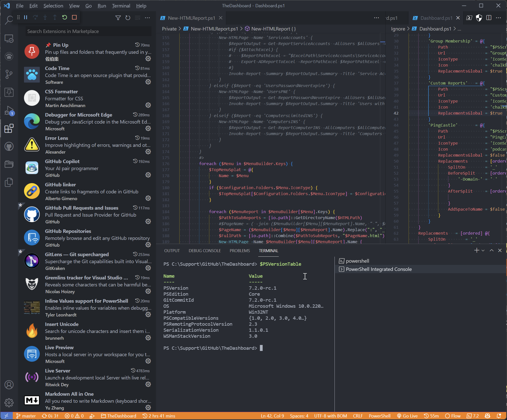The image size is (507, 420).
Task: Synchronize changes 0↓ 3↑ in status bar
Action: coord(50,416)
